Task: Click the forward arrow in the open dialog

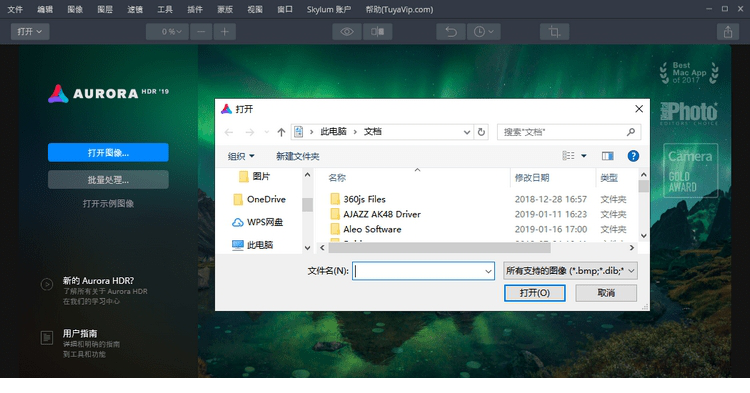Action: (250, 132)
